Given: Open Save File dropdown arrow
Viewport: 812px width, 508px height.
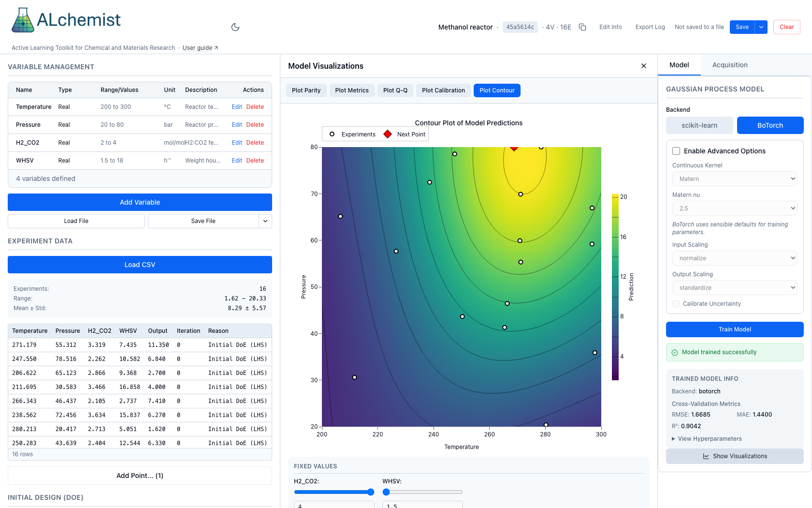Looking at the screenshot, I should pos(265,221).
